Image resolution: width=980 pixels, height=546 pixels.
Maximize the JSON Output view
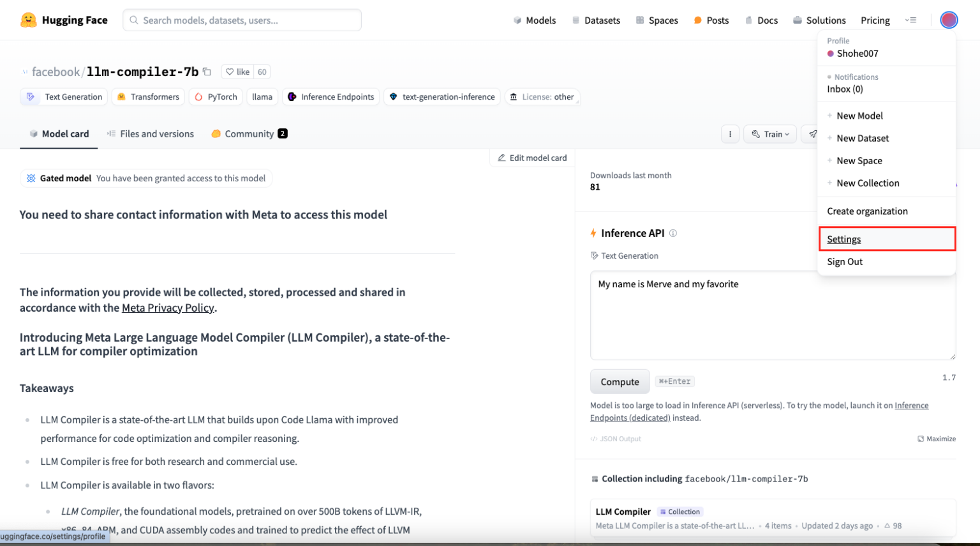[937, 439]
